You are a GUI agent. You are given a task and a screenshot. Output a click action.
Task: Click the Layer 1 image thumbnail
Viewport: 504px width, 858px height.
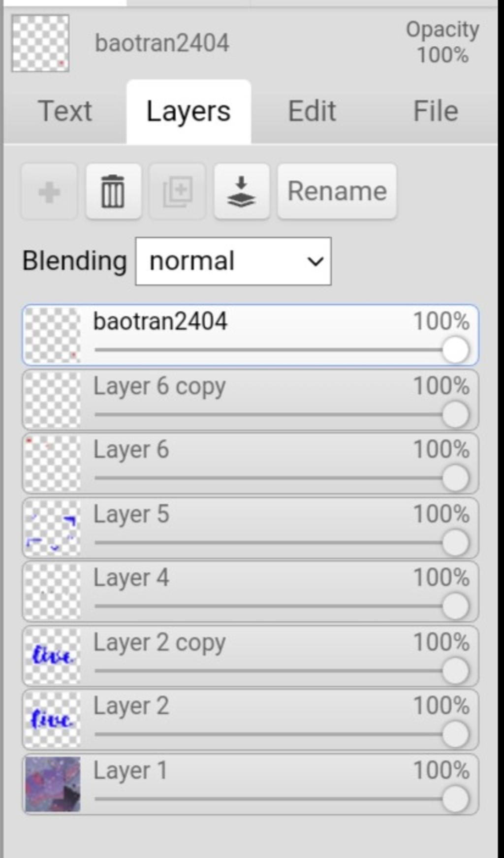[x=53, y=784]
